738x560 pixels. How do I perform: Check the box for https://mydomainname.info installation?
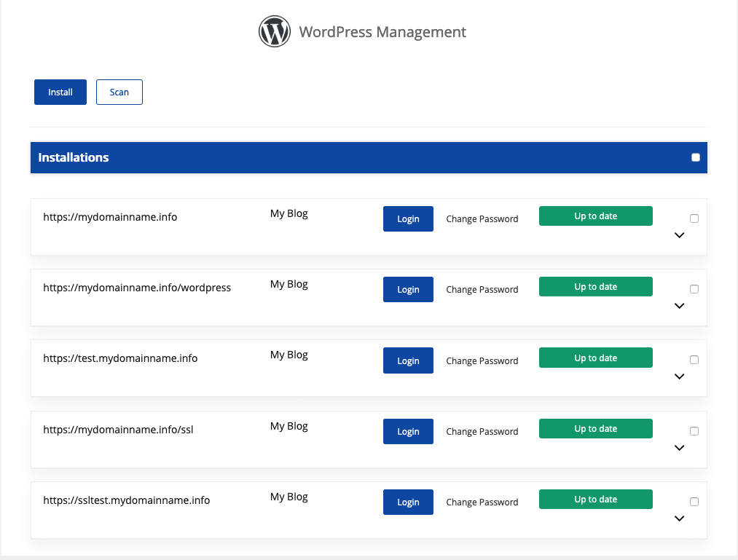694,218
